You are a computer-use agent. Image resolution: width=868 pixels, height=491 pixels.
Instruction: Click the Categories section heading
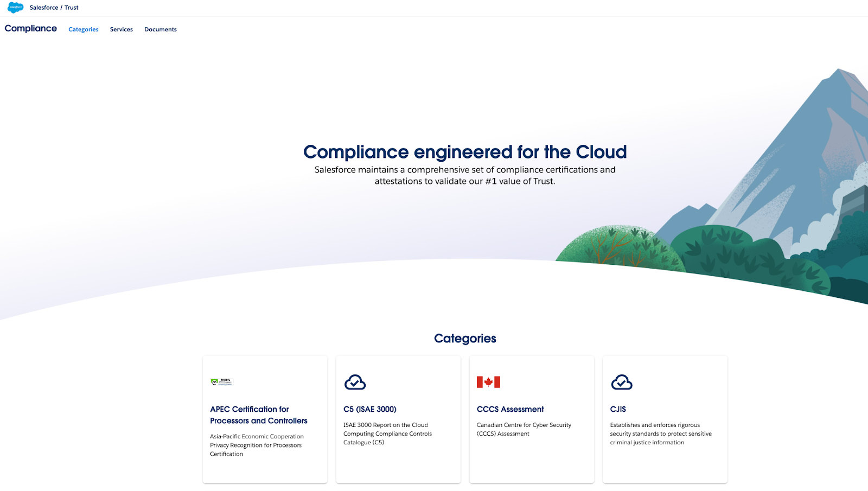point(465,339)
